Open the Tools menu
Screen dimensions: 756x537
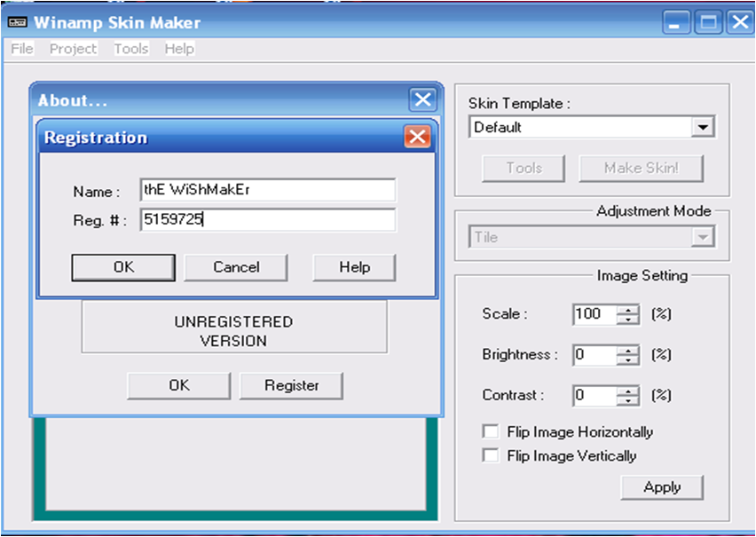click(131, 49)
